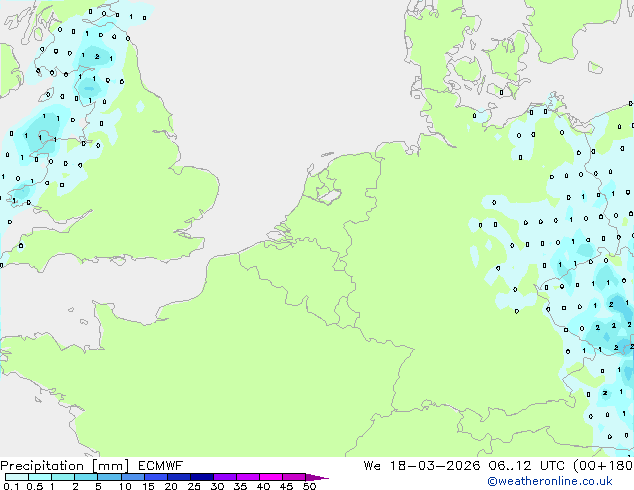Click the legend label '0.5'
The image size is (634, 490).
(x=34, y=486)
